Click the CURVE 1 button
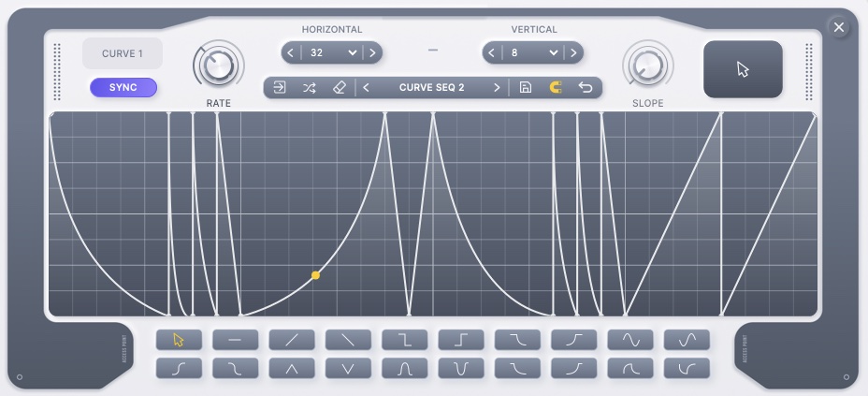This screenshot has height=396, width=868. [123, 53]
